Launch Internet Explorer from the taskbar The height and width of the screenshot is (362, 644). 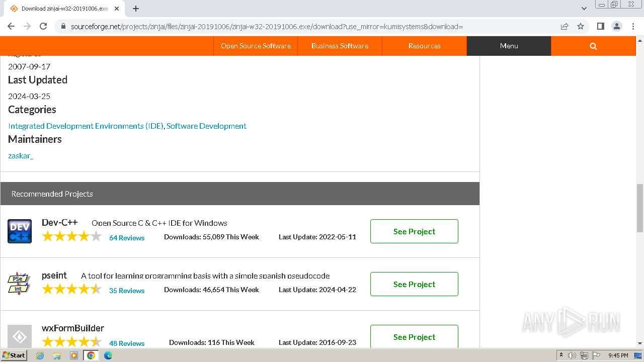pos(40,355)
